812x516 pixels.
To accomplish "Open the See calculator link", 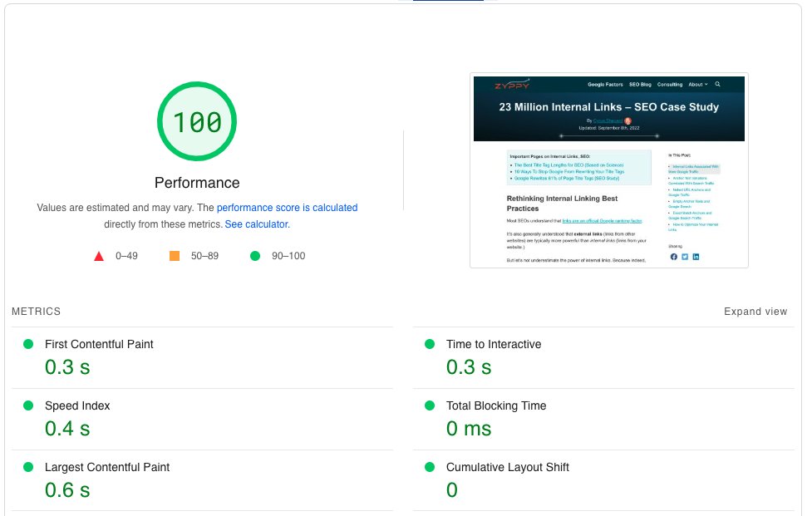I will (x=256, y=224).
